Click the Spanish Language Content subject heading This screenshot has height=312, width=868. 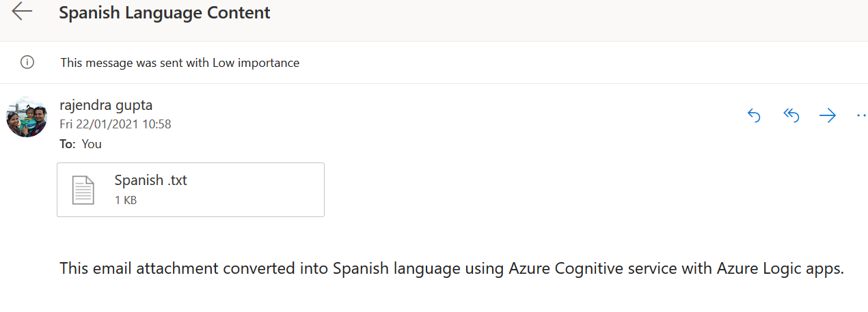pos(164,12)
